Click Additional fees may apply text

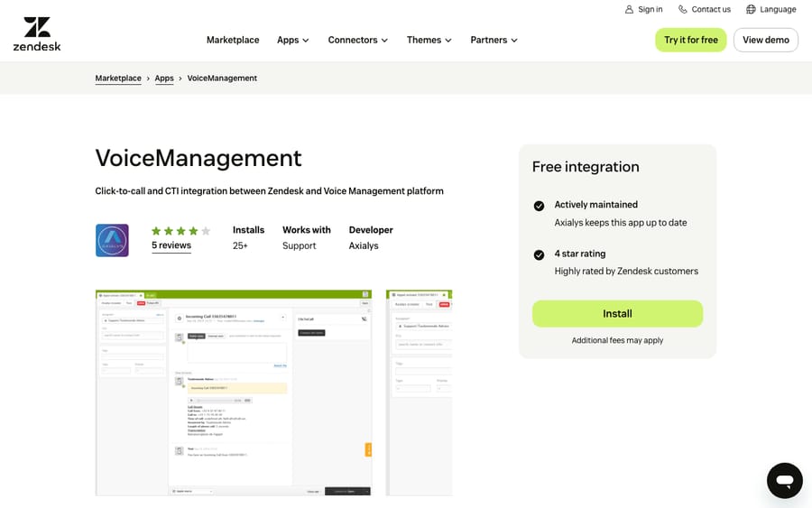pyautogui.click(x=617, y=340)
